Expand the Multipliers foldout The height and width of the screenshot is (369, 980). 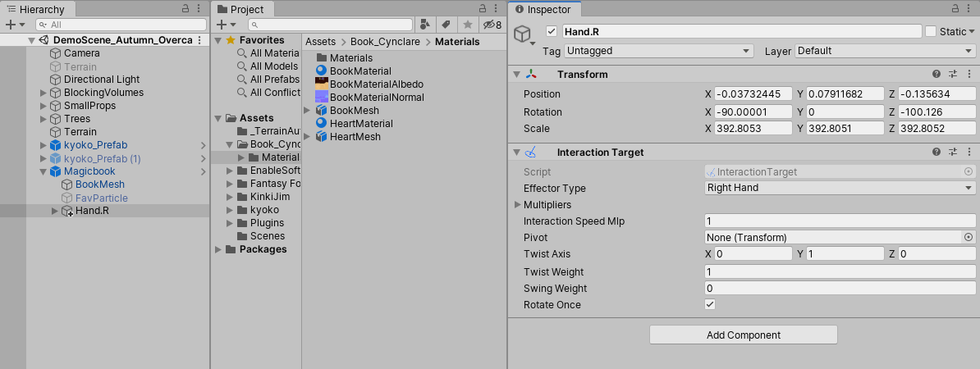click(517, 205)
